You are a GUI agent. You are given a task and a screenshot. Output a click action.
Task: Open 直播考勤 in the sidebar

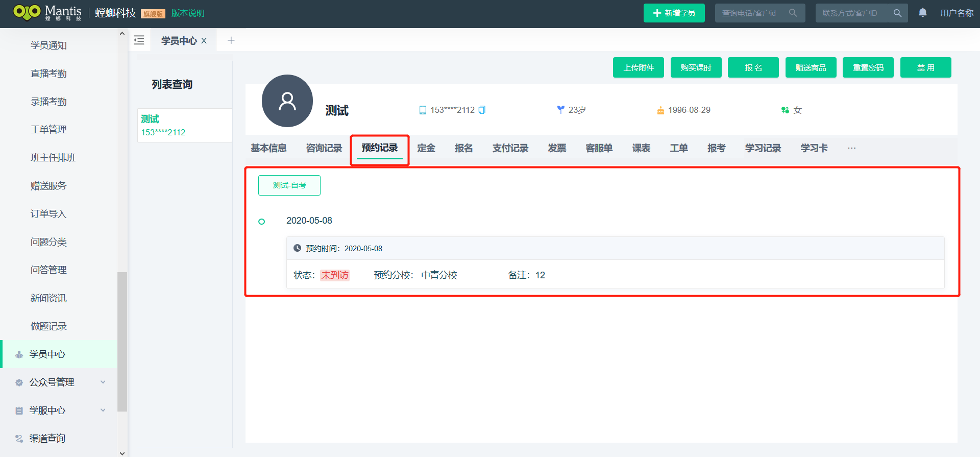48,74
